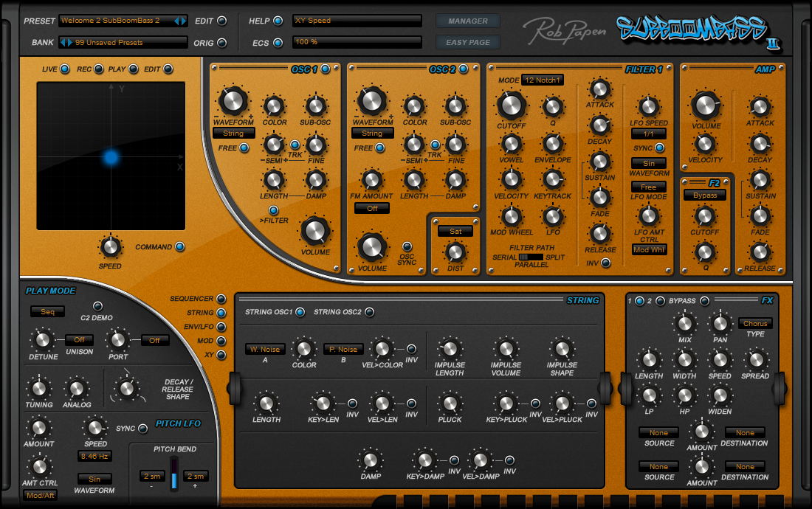Click the MIX knob in the FX panel

(684, 322)
